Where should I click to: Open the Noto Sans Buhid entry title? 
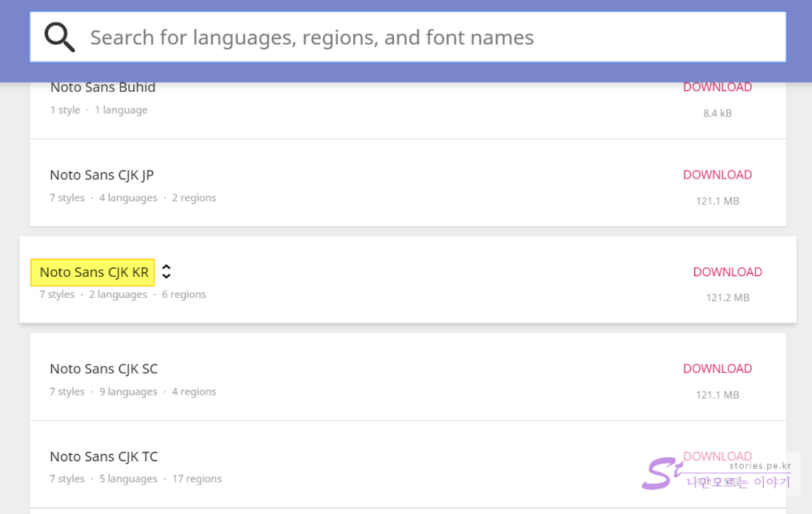(x=102, y=87)
